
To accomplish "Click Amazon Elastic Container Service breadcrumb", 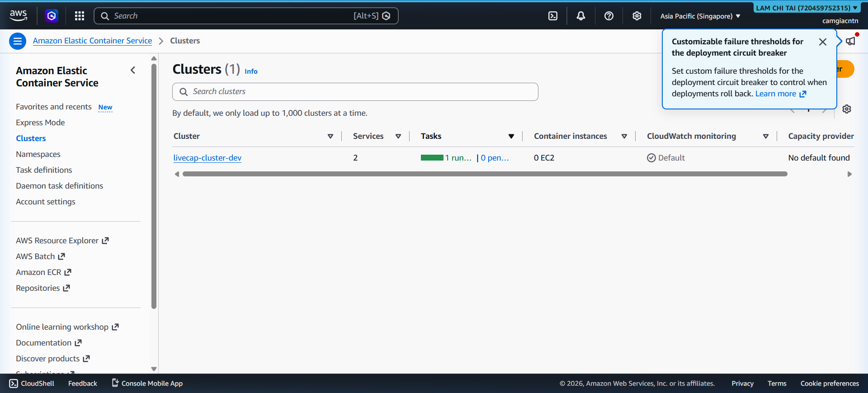I will pos(92,41).
